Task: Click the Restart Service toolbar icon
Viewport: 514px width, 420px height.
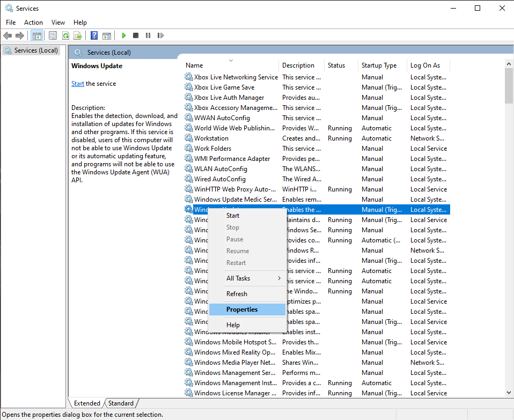Action: [x=160, y=35]
